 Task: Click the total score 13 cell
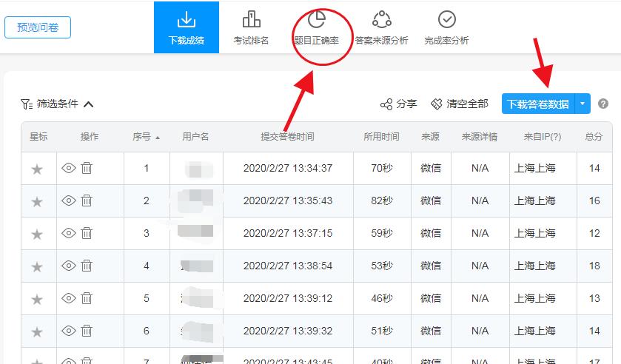tap(594, 298)
